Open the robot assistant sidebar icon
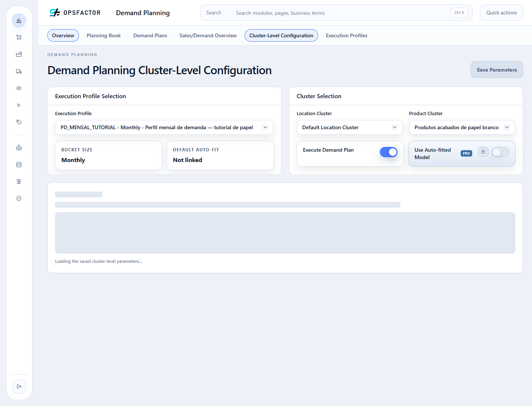The image size is (532, 406). (19, 148)
